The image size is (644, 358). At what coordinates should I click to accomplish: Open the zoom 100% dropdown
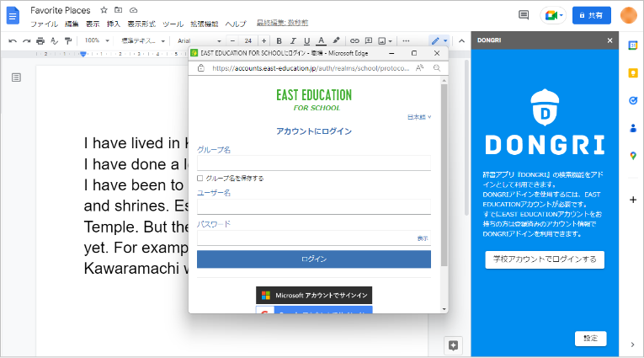(97, 40)
